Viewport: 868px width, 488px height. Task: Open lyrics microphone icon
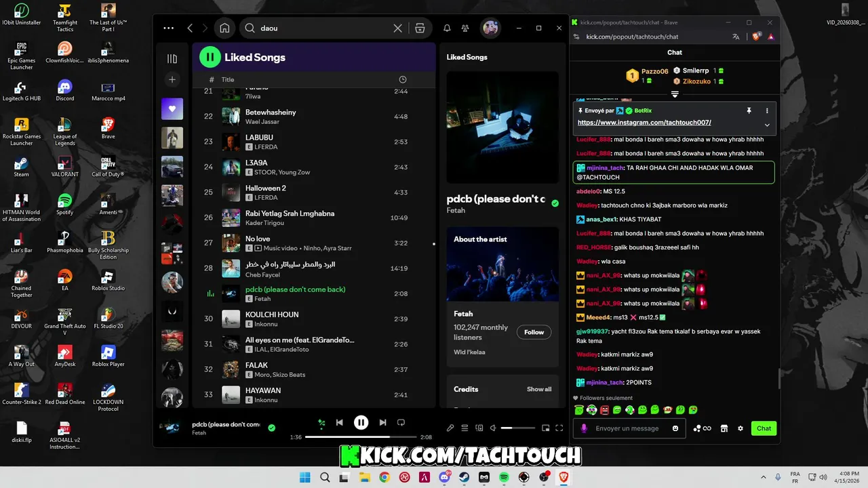[450, 428]
